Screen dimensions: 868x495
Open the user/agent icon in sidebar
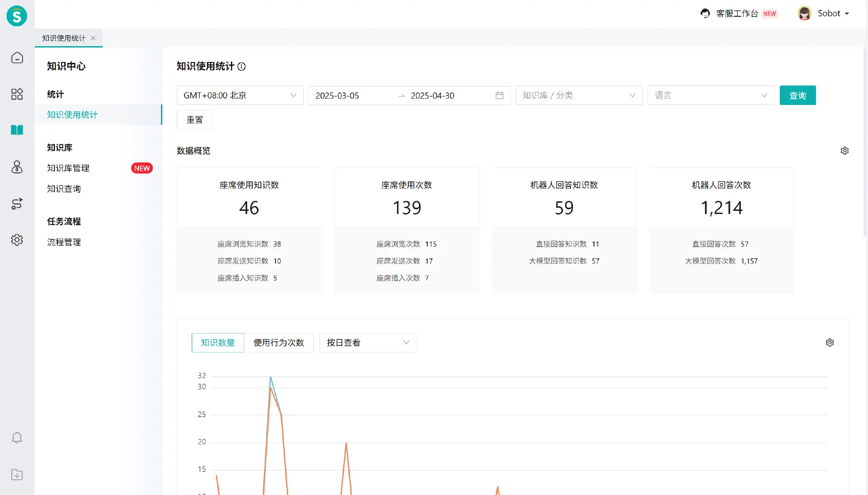click(x=17, y=167)
